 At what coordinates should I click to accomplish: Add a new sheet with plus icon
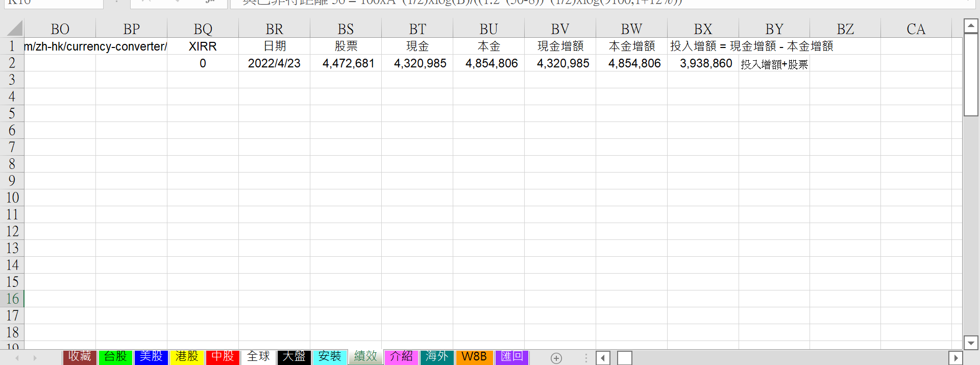coord(556,358)
